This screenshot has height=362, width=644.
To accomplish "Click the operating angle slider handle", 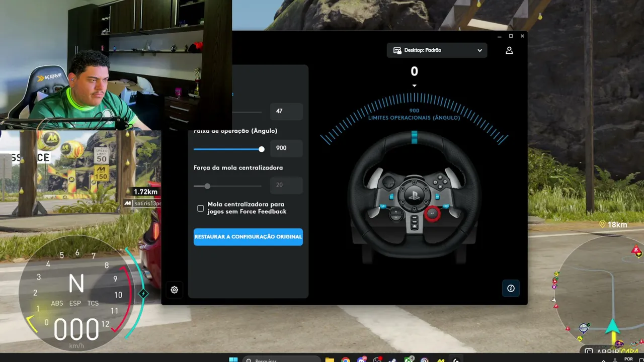I will [x=261, y=149].
